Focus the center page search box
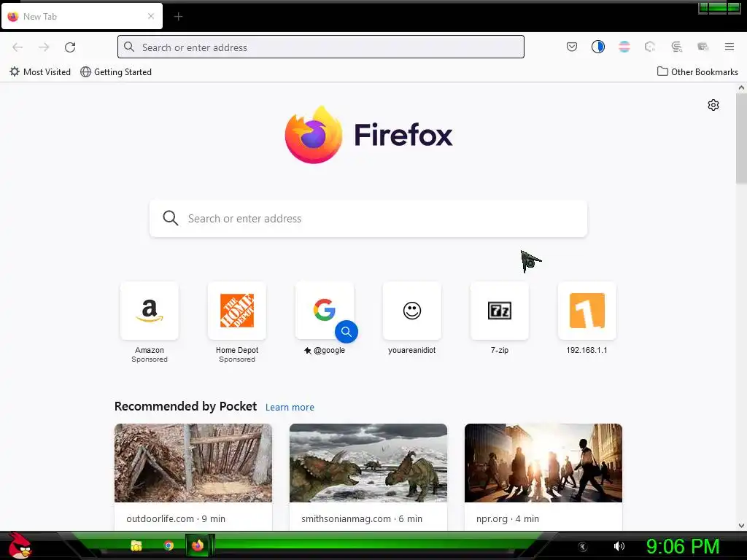 click(x=368, y=219)
